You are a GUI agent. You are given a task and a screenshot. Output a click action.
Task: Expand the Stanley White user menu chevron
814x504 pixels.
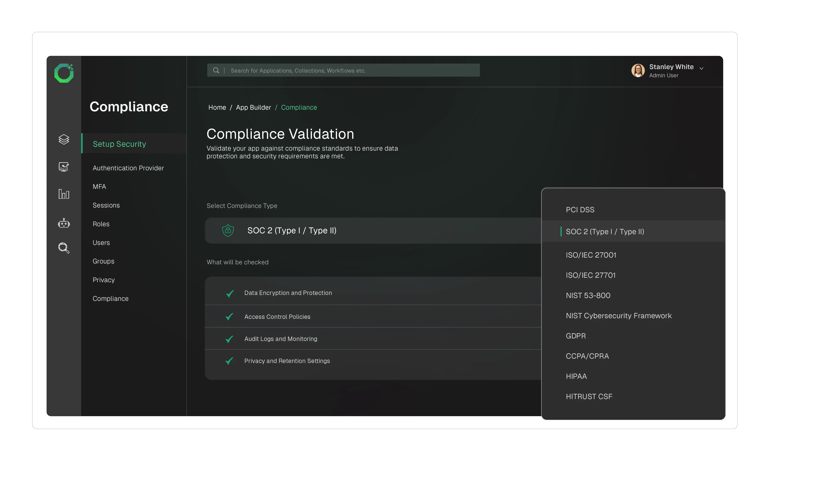(701, 68)
